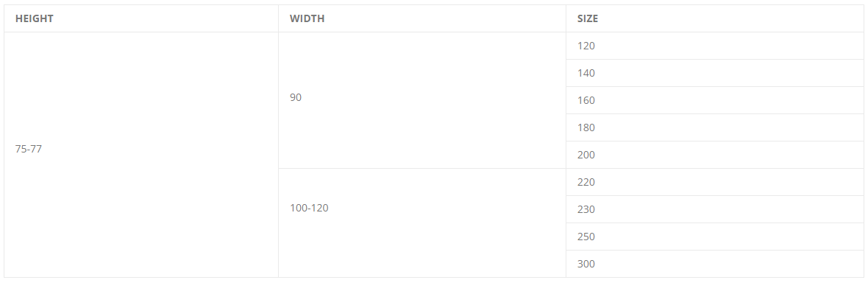Click the size 200 row
This screenshot has height=294, width=868.
pos(715,155)
